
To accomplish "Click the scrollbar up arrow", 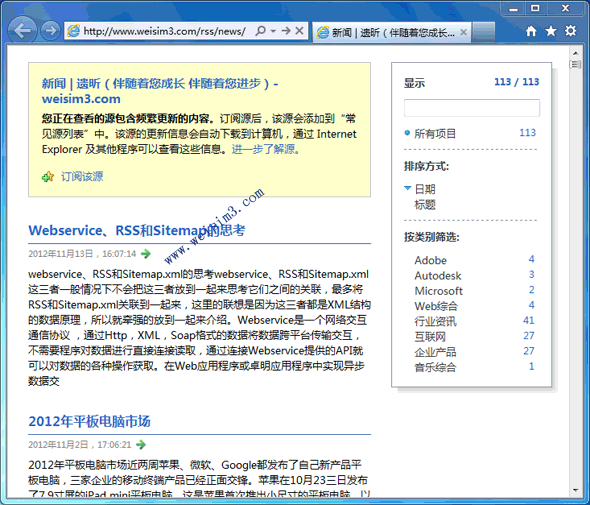I will 575,53.
